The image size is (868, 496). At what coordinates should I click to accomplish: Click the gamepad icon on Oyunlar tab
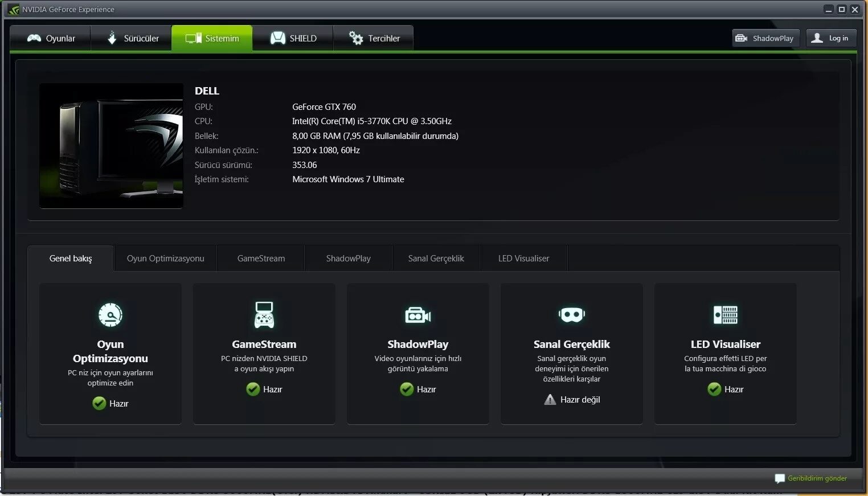[x=34, y=38]
